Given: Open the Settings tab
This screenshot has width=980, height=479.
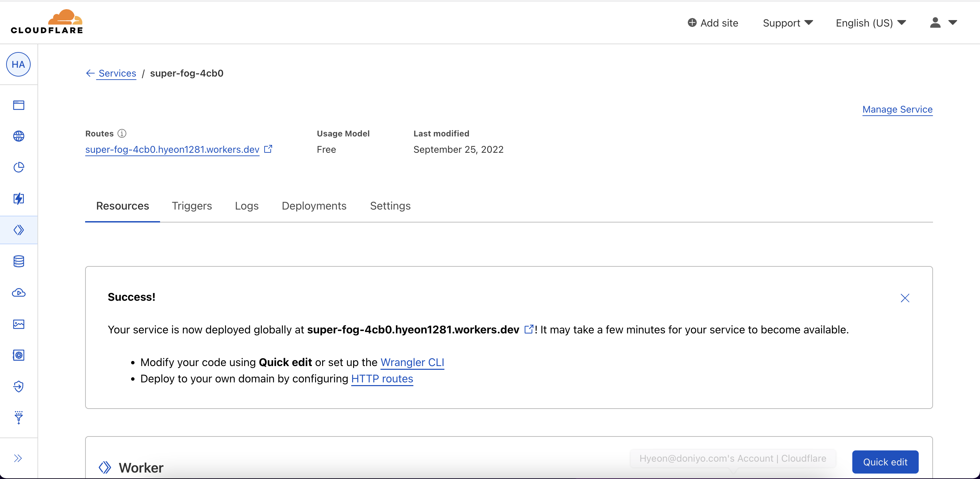Looking at the screenshot, I should click(x=390, y=206).
